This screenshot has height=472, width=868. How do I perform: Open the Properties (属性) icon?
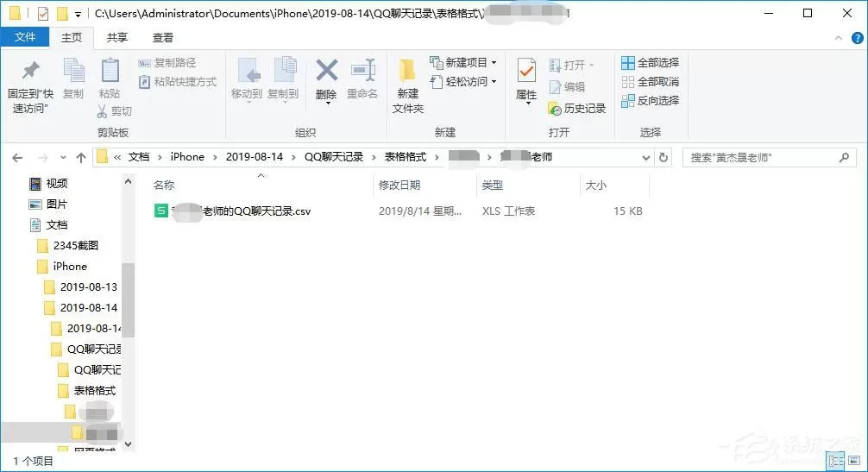tap(526, 81)
